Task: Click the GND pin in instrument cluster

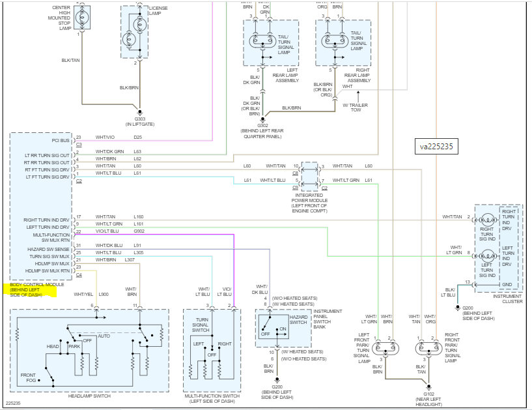Action: (507, 285)
